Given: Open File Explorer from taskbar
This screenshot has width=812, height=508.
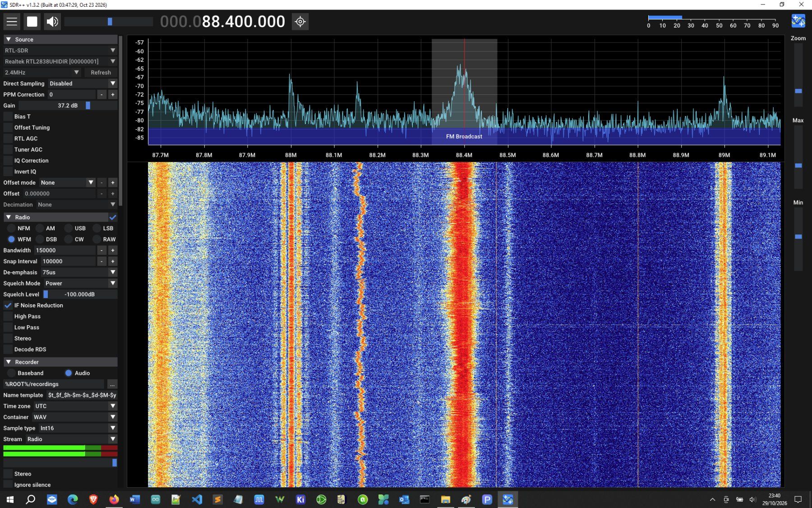Looking at the screenshot, I should coord(446,499).
